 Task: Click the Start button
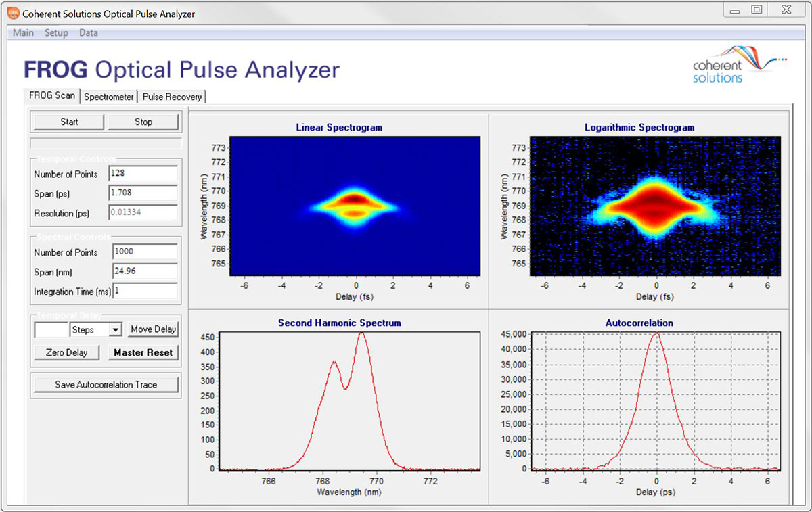click(x=69, y=122)
